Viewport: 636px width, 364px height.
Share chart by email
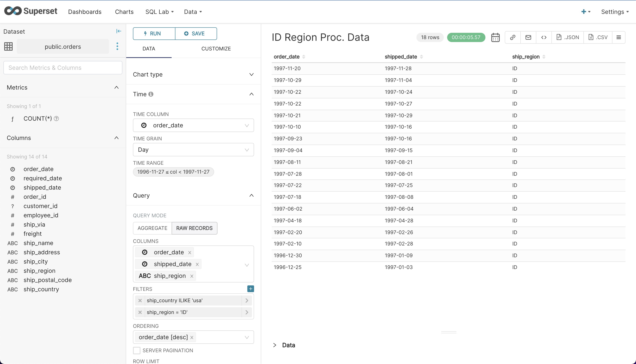pyautogui.click(x=528, y=37)
